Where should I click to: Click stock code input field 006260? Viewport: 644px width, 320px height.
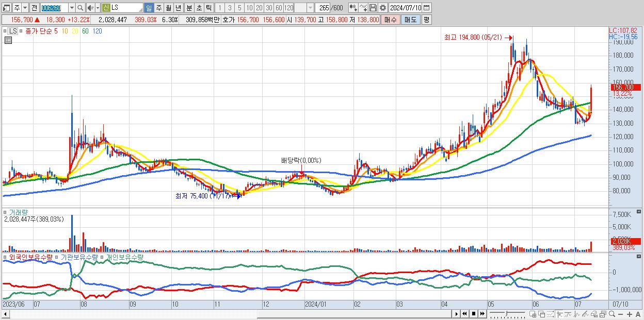point(54,8)
